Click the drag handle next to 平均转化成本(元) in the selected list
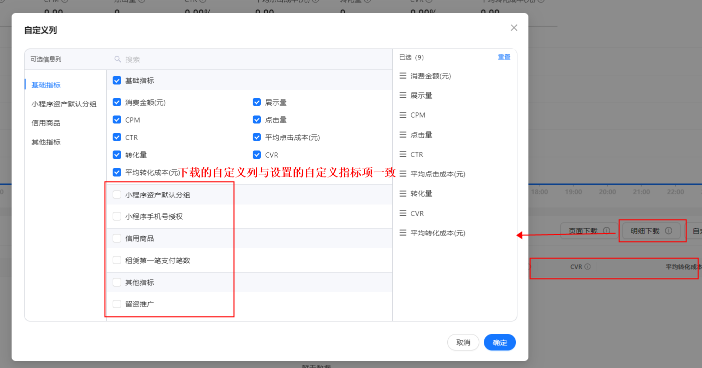702x368 pixels. point(403,233)
